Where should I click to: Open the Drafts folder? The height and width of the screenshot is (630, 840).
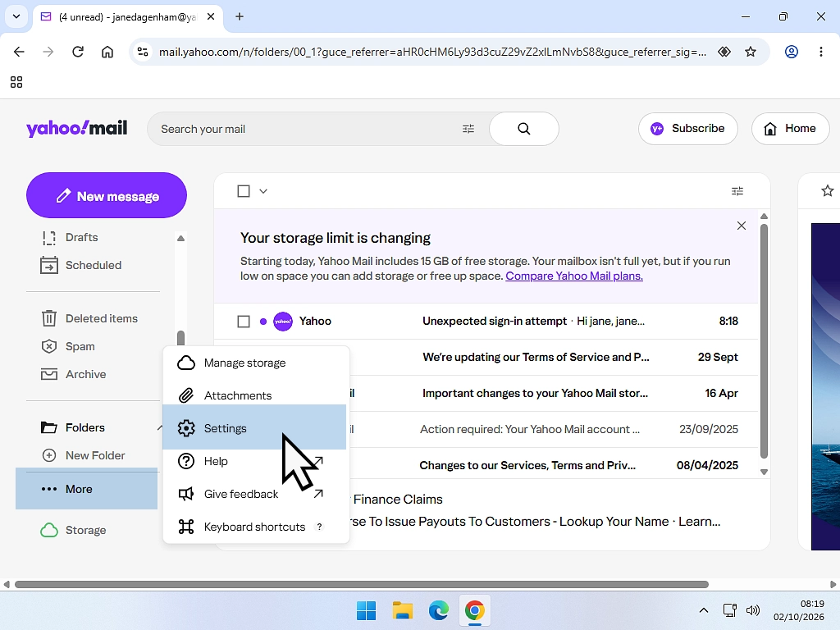tap(81, 237)
